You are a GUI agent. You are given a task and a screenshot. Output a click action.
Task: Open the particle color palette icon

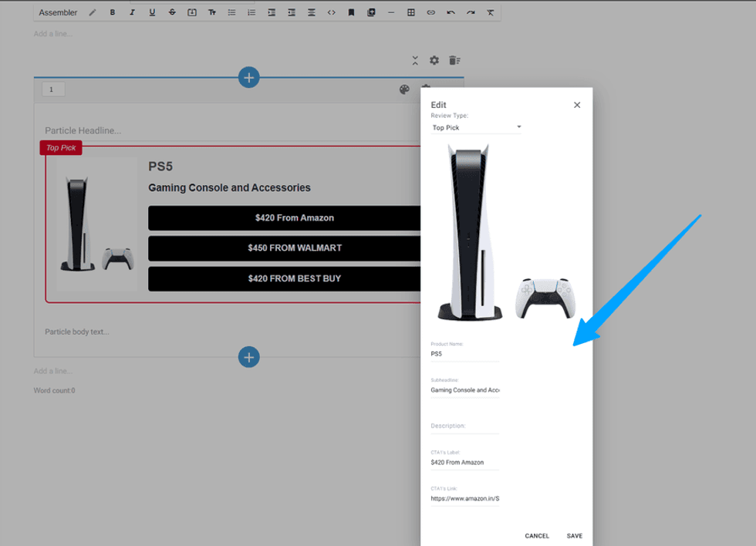click(x=404, y=89)
